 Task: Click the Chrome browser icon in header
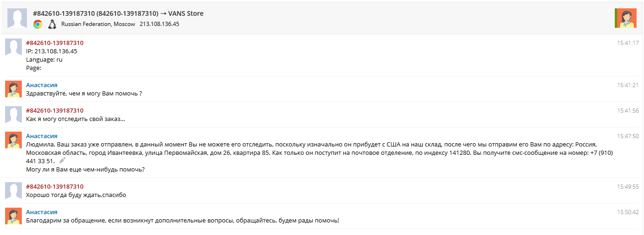38,24
